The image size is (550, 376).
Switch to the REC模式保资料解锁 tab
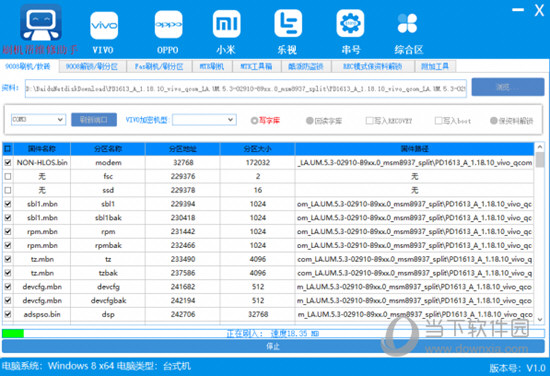[x=373, y=66]
